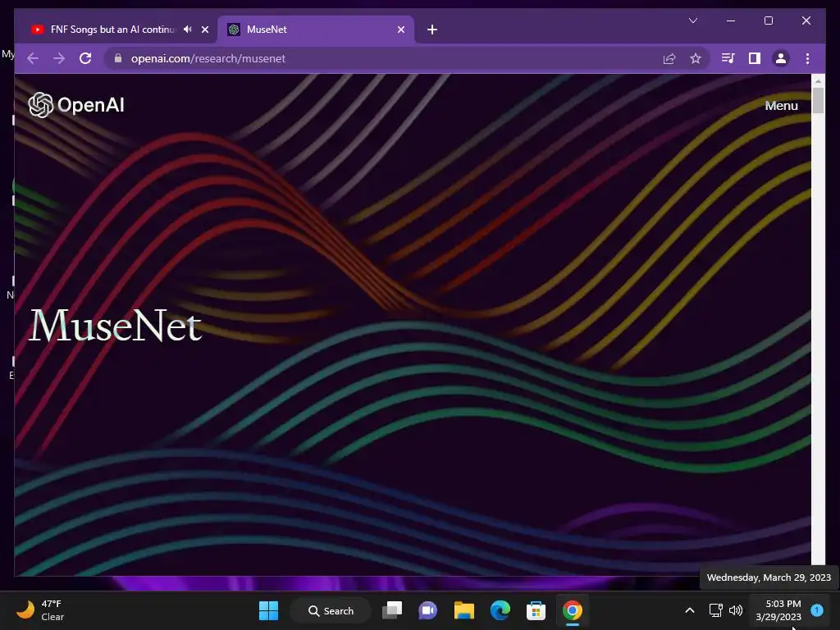Screen dimensions: 840x630
Task: Click the page vertical scrollbar thumb
Action: [818, 100]
